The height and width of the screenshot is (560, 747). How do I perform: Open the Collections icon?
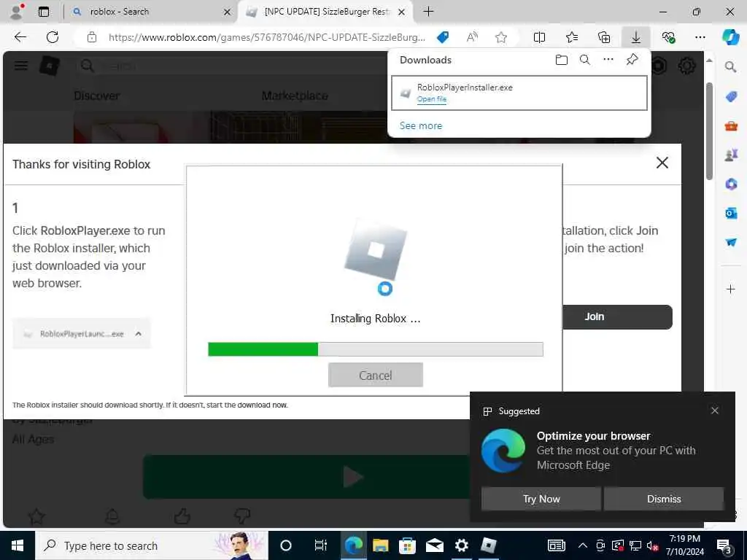603,37
